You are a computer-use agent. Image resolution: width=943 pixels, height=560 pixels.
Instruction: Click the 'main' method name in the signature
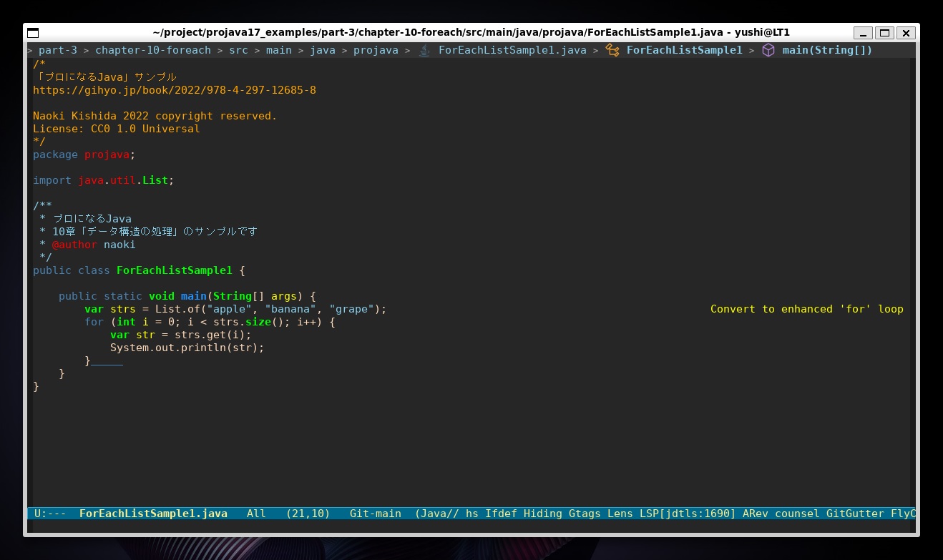click(x=193, y=296)
